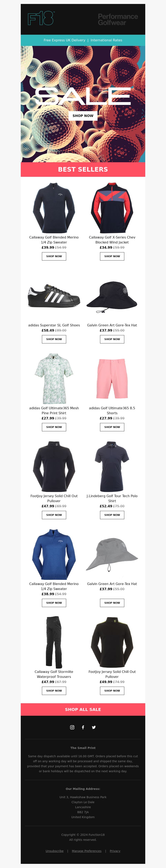The image size is (166, 868).
Task: Open Manage Preferences in footer
Action: (x=87, y=851)
